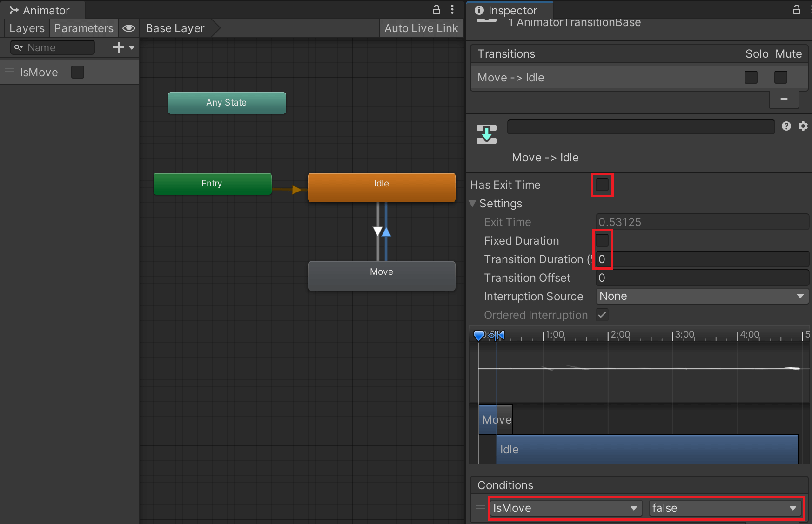Lock the Inspector window
The height and width of the screenshot is (524, 812).
tap(797, 9)
